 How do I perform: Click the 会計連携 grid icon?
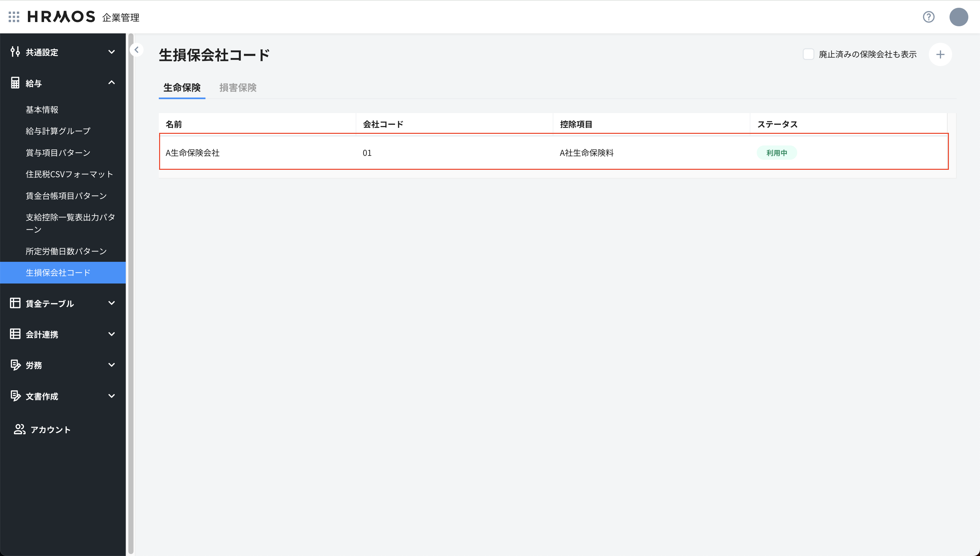pos(15,334)
